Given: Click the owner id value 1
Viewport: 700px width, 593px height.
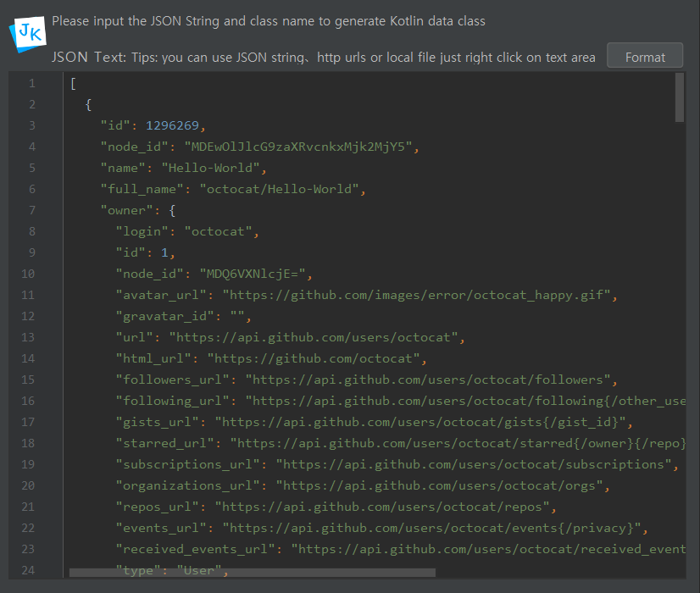Looking at the screenshot, I should (x=164, y=252).
